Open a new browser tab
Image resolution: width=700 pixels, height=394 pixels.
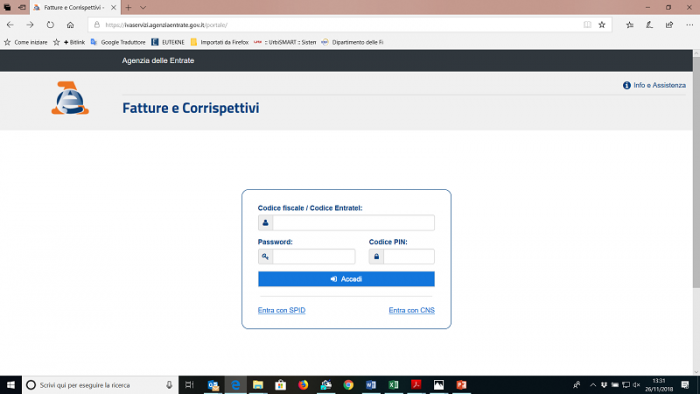129,8
